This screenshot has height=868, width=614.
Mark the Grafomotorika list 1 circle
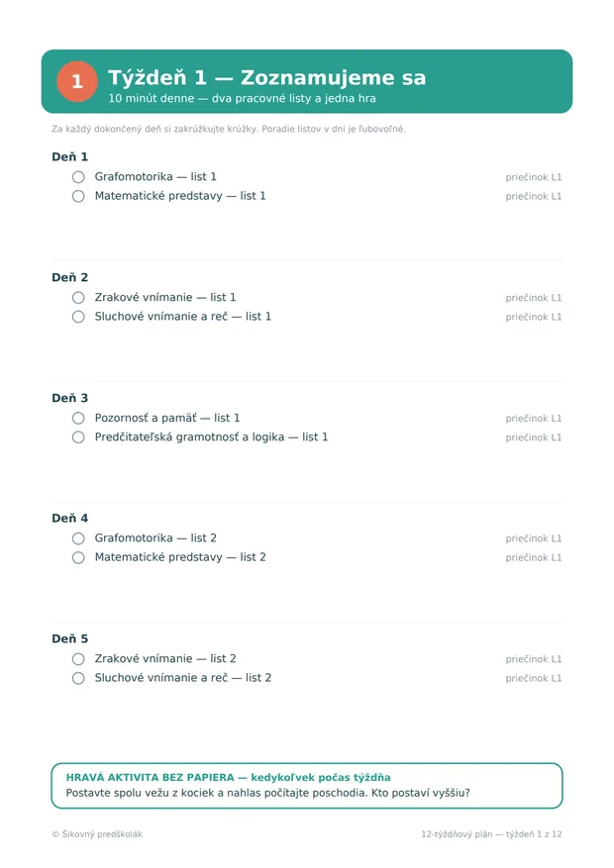point(78,177)
